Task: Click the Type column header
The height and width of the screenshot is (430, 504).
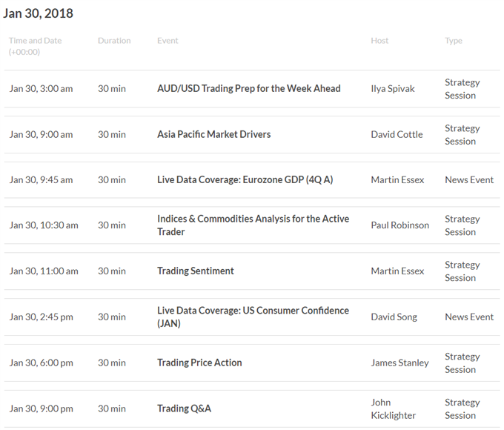Action: [454, 41]
